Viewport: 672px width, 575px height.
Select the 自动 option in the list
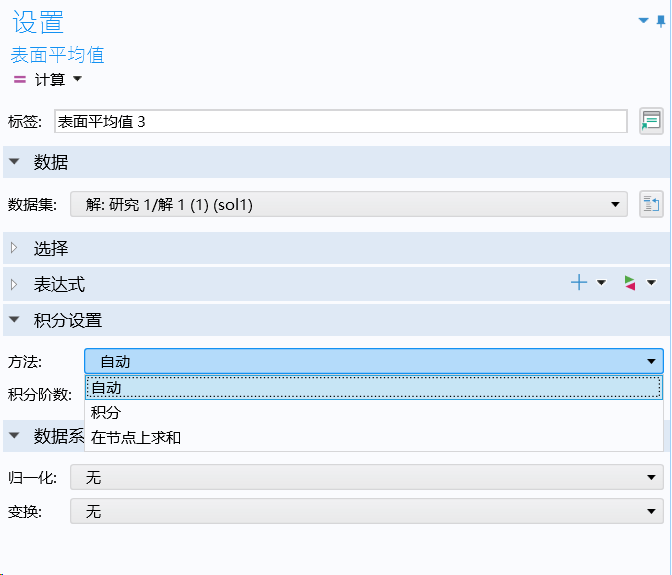[x=106, y=387]
